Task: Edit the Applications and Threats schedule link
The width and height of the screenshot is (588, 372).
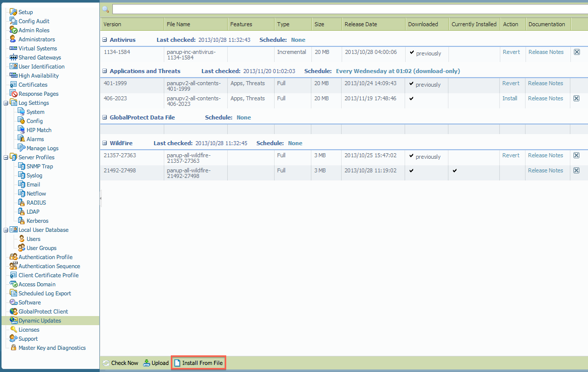Action: click(x=398, y=71)
